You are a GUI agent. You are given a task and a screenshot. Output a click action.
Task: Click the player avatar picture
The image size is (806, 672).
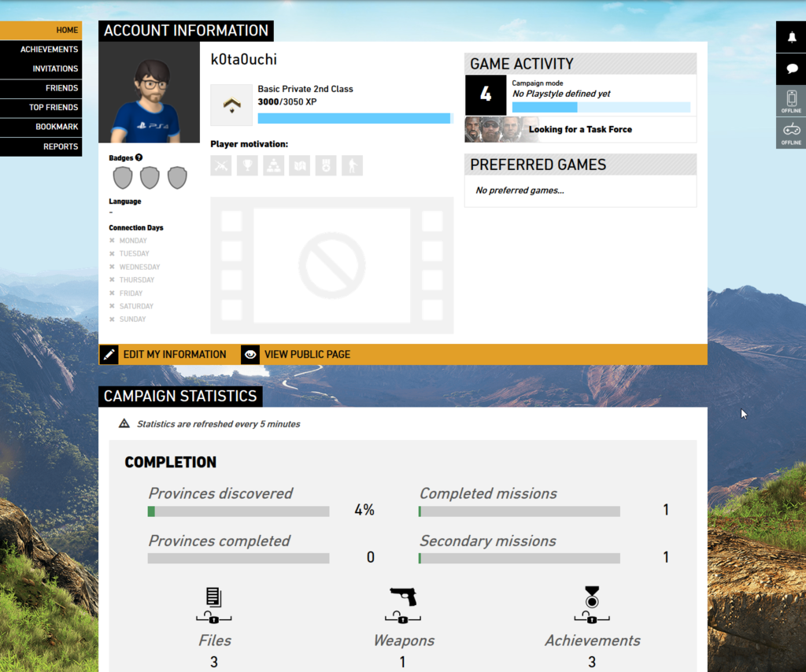[149, 93]
